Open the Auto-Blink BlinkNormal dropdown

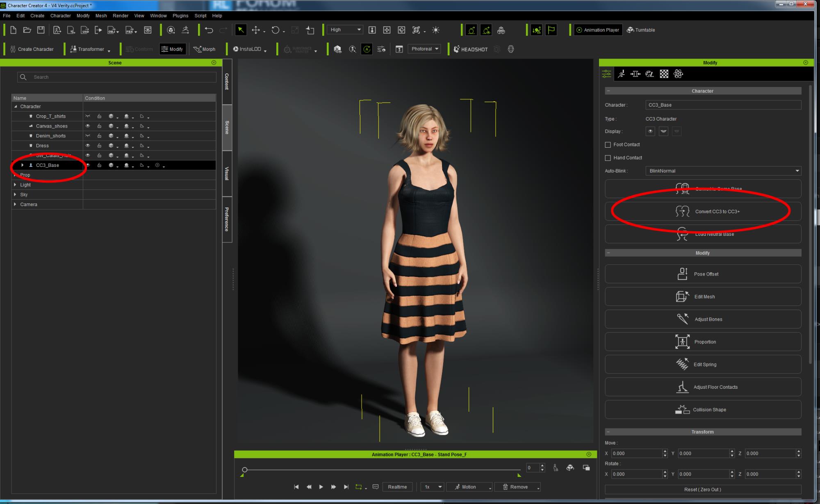[x=723, y=171]
